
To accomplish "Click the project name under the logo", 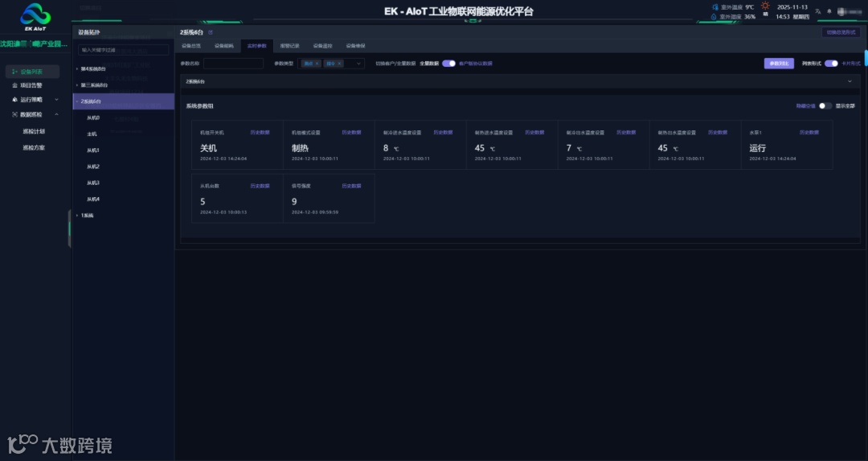I will 34,43.
